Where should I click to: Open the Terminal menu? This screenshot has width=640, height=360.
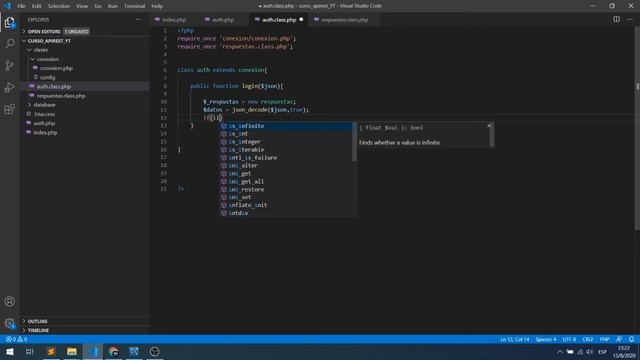pos(135,6)
